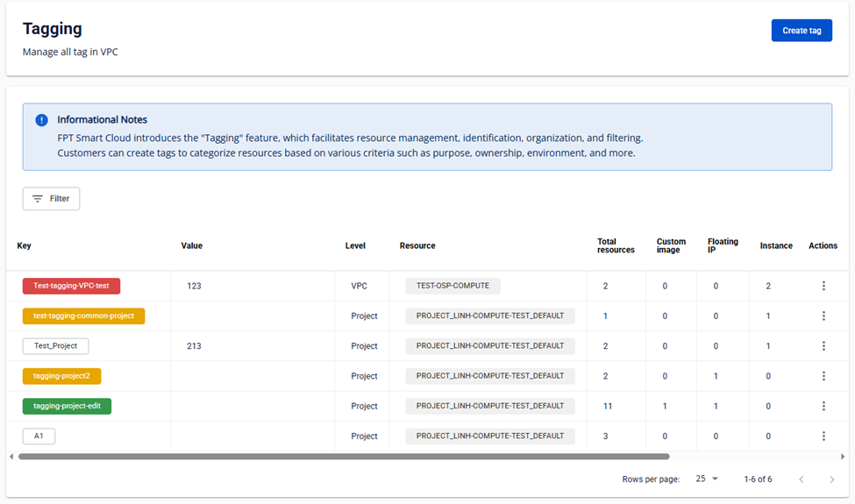The height and width of the screenshot is (504, 855).
Task: Click the TEST-OSP-COMPUTE resource chip
Action: (x=452, y=286)
